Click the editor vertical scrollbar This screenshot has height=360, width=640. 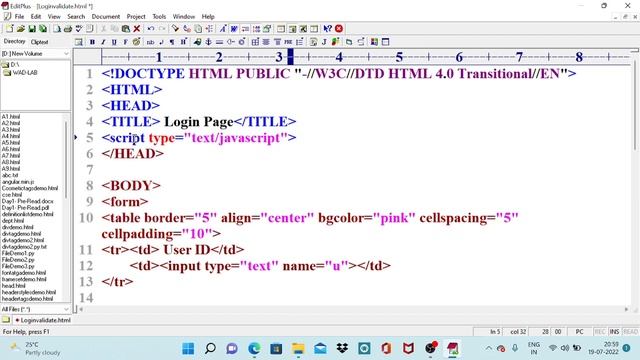click(634, 106)
